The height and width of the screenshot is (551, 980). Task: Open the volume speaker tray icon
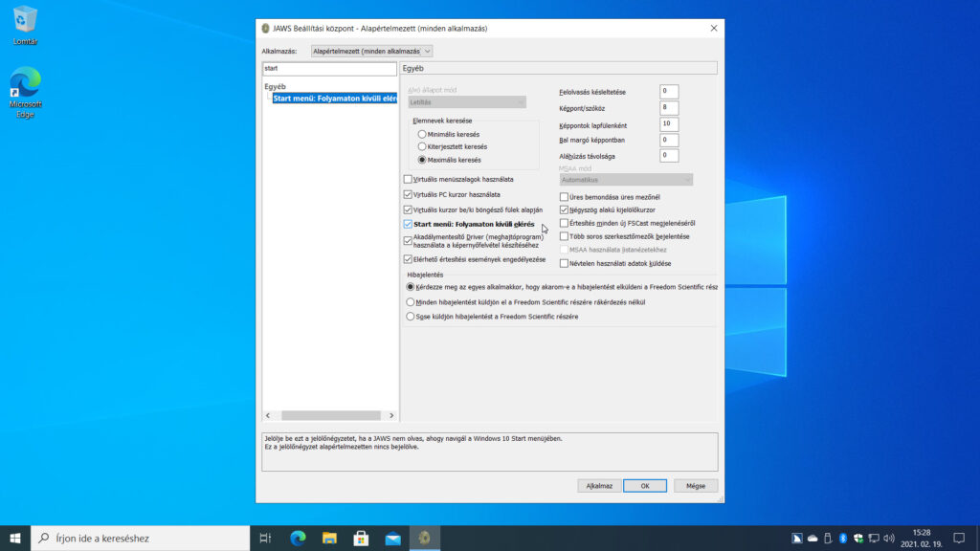tap(889, 538)
